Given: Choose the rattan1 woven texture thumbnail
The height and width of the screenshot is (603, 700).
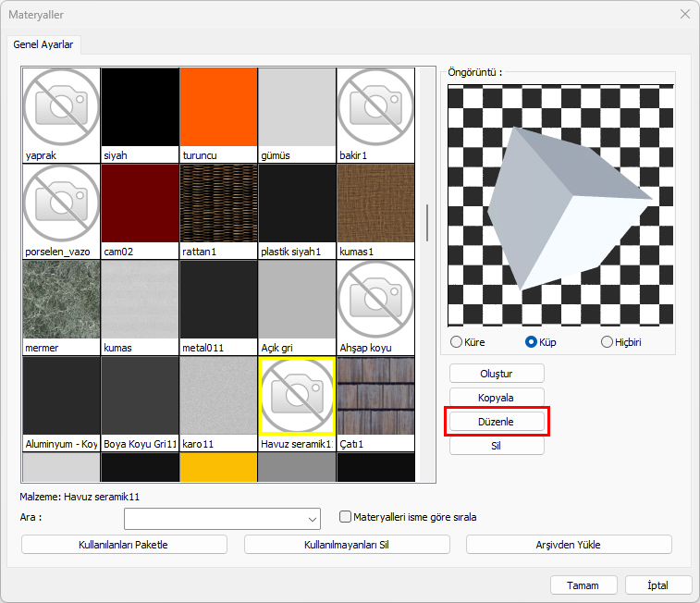Looking at the screenshot, I should (218, 203).
